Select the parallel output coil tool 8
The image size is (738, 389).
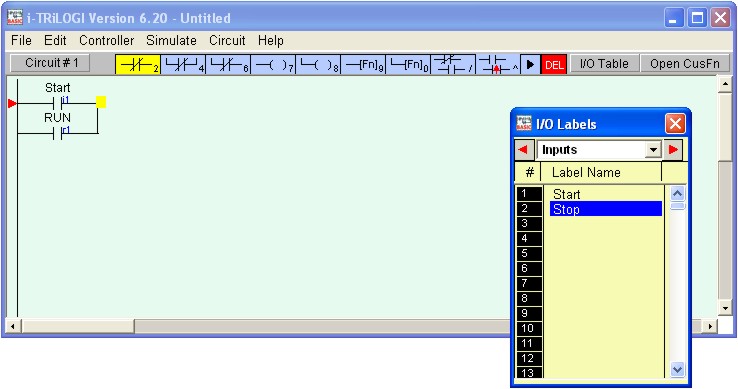click(318, 64)
